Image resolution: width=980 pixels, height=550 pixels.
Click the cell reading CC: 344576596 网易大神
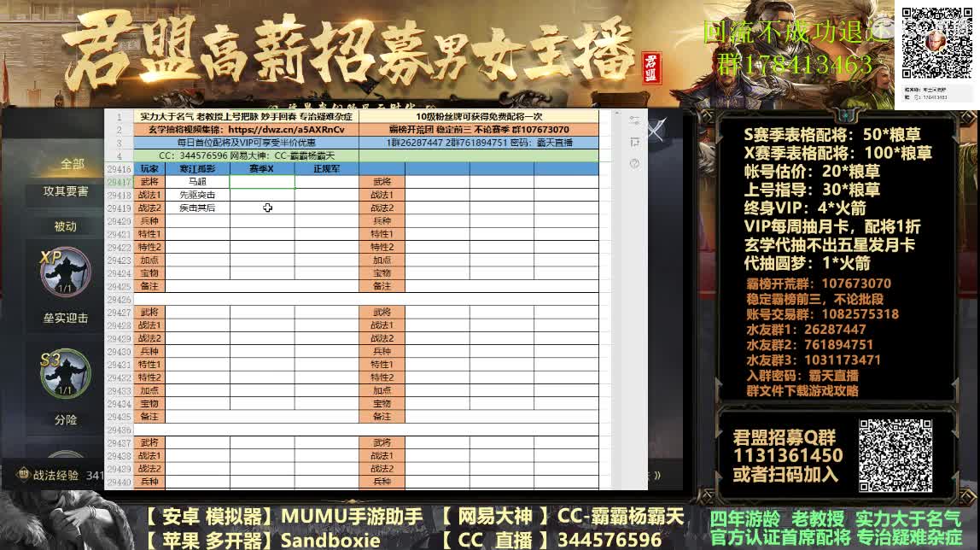(x=246, y=155)
